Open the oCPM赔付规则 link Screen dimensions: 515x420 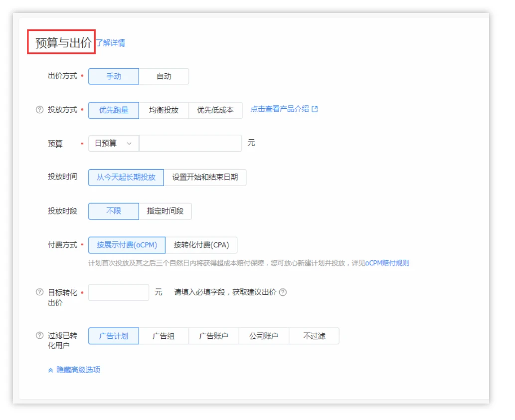(387, 263)
